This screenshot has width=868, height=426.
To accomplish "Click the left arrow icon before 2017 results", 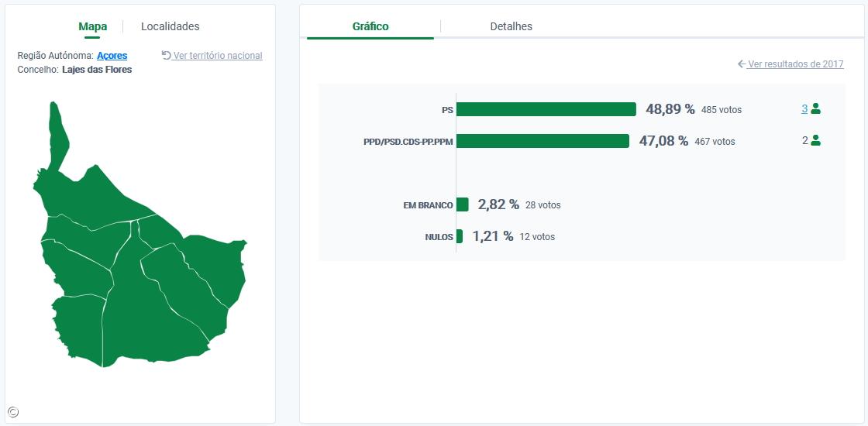I will [742, 64].
